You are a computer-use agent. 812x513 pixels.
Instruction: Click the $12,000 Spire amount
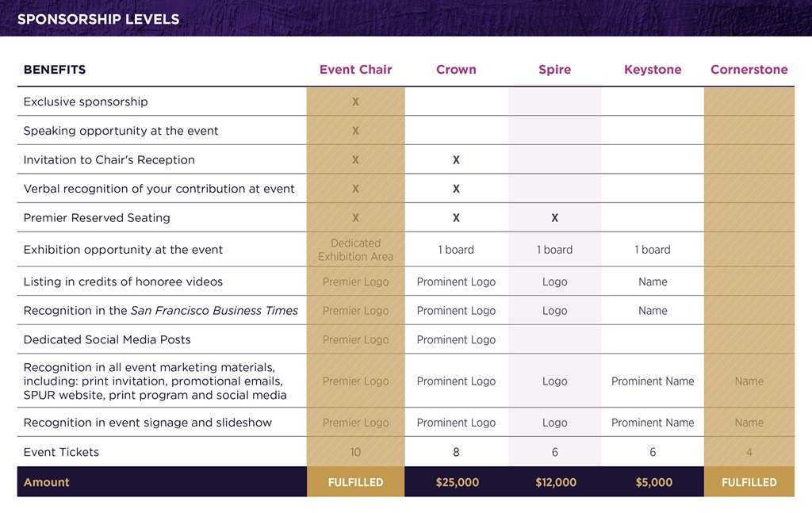[556, 482]
